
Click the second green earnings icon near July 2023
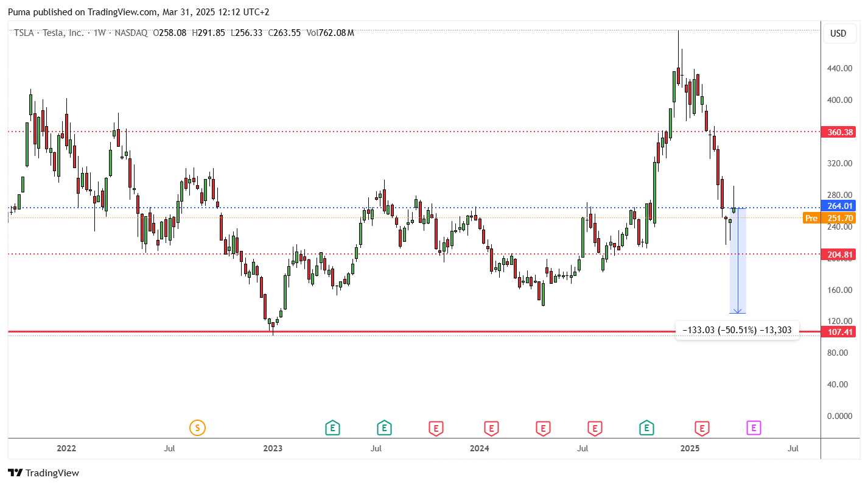(384, 428)
